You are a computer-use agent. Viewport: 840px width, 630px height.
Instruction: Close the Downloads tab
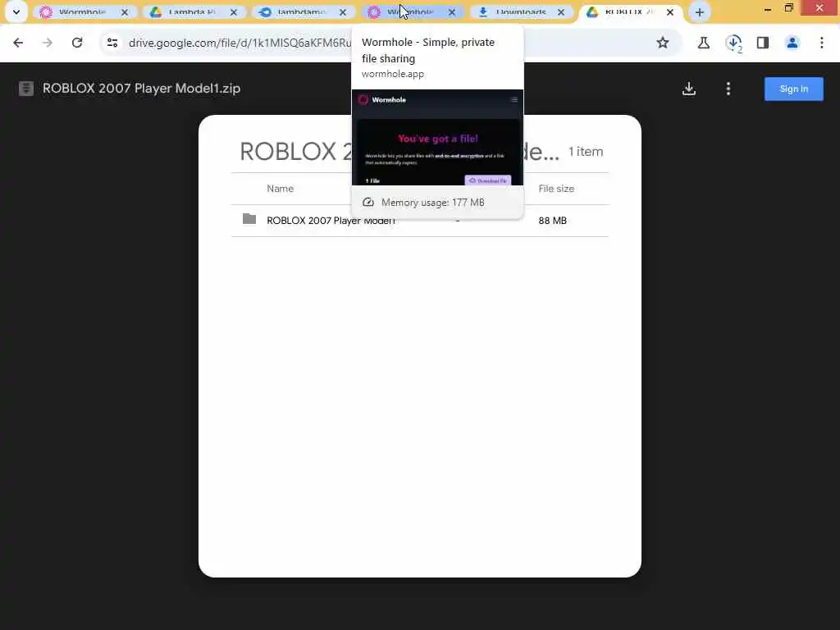coord(561,11)
